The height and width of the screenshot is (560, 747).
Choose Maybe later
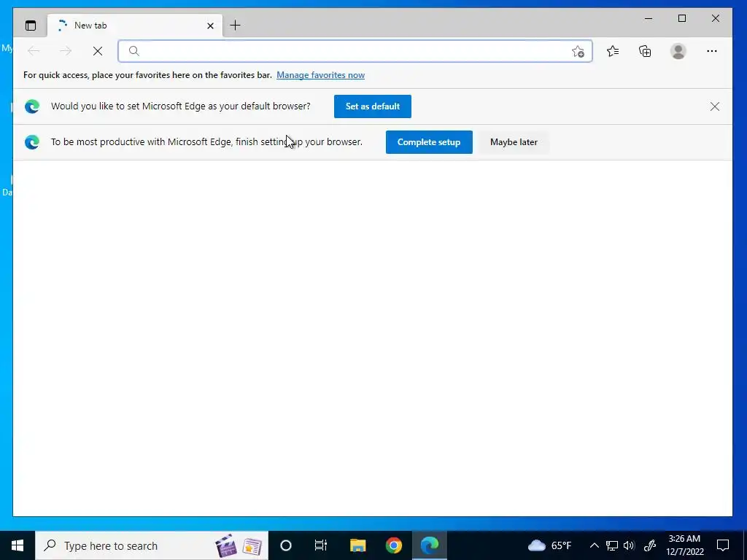pyautogui.click(x=514, y=142)
